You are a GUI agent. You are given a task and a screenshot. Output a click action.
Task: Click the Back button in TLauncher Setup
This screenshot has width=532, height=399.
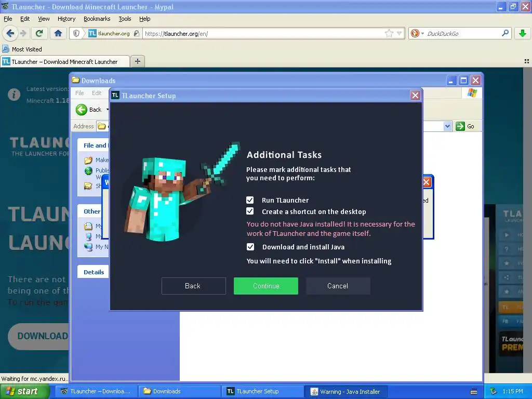point(193,286)
